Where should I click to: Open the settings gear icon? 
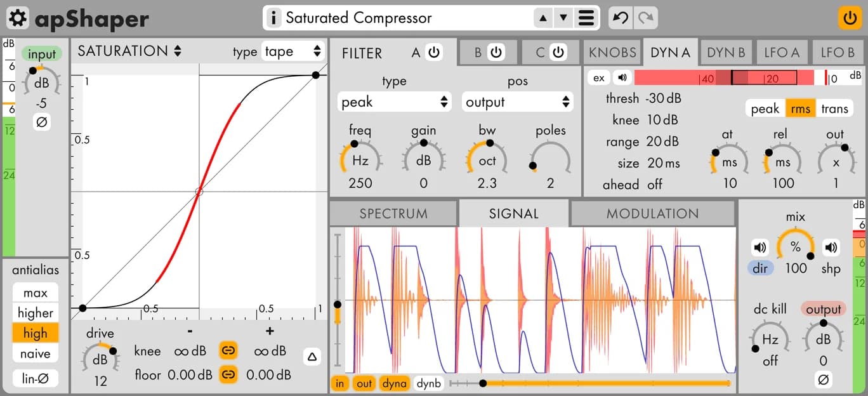click(x=18, y=18)
